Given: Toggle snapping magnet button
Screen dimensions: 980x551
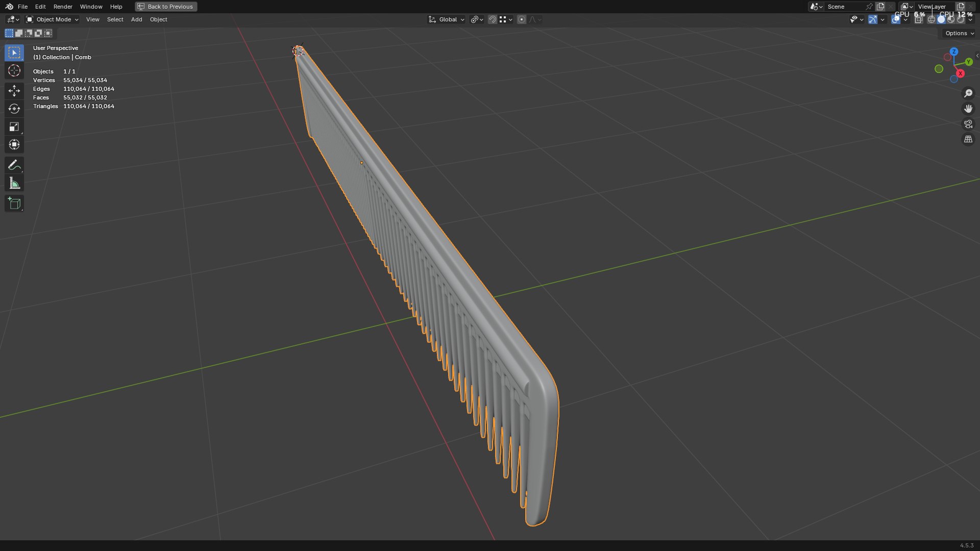Looking at the screenshot, I should [x=492, y=19].
